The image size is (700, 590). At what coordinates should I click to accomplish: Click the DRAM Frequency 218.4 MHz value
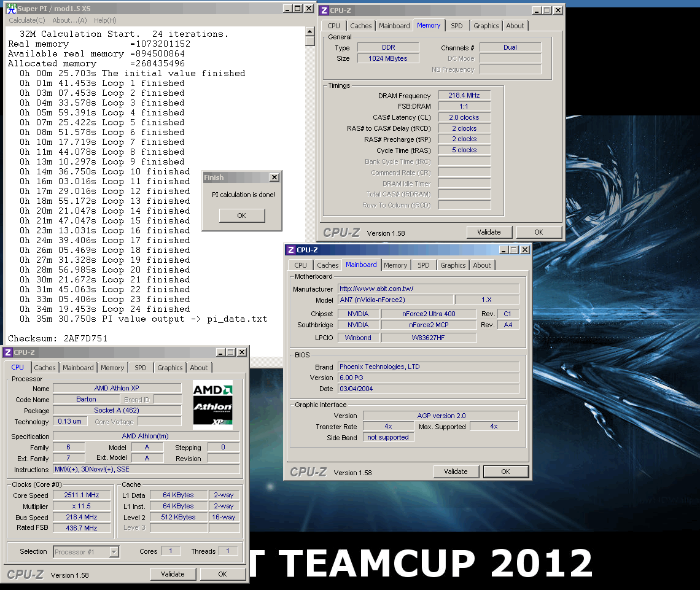(x=464, y=96)
